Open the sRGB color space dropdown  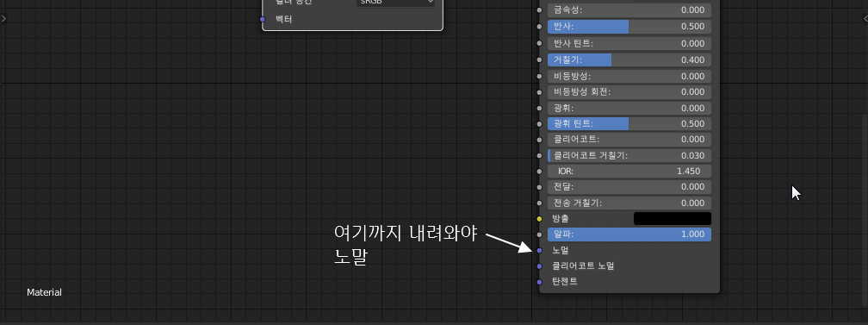point(395,3)
